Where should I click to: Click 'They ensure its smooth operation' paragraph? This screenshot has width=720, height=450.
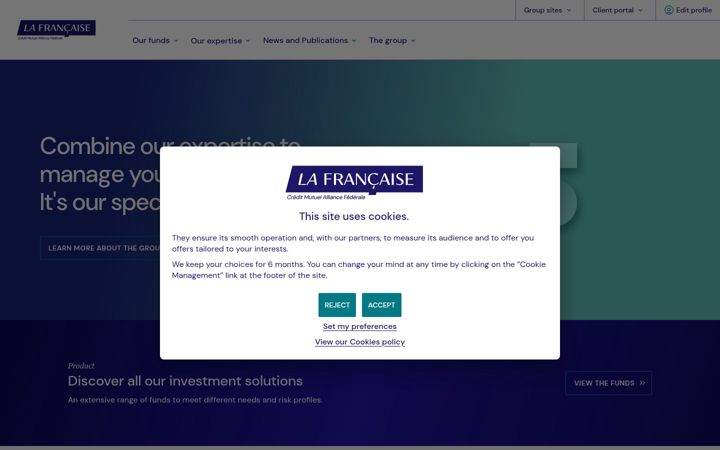click(353, 243)
